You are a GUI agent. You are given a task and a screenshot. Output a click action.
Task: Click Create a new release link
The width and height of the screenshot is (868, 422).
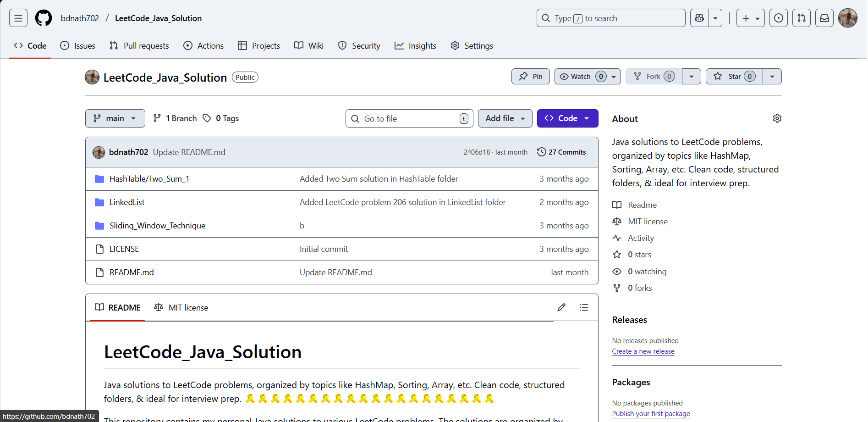(643, 351)
